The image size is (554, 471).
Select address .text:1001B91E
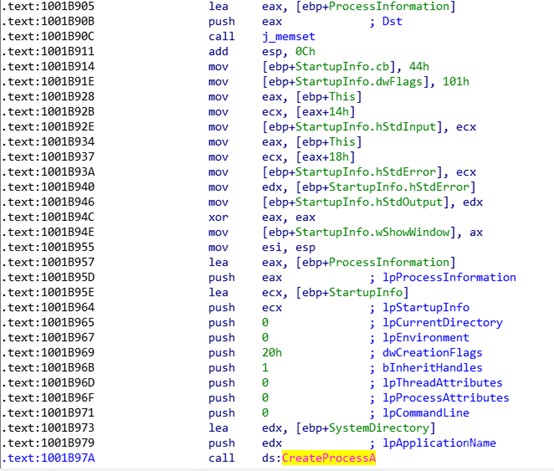pyautogui.click(x=48, y=82)
